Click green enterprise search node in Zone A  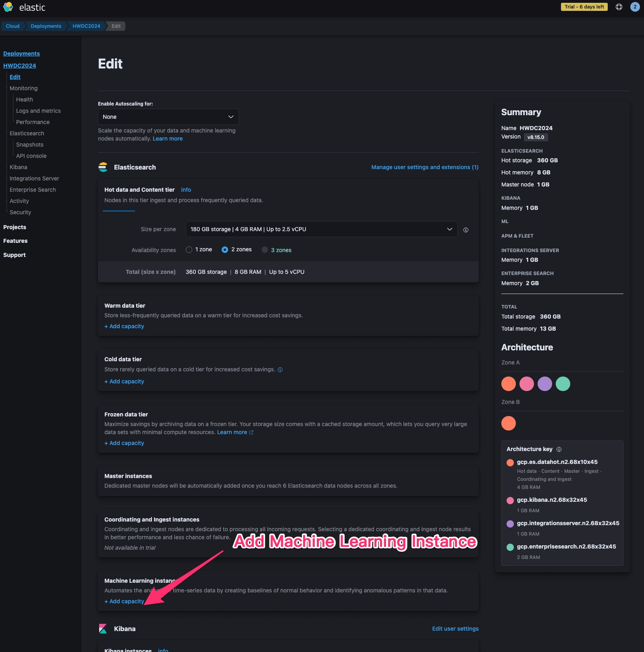[x=563, y=384]
